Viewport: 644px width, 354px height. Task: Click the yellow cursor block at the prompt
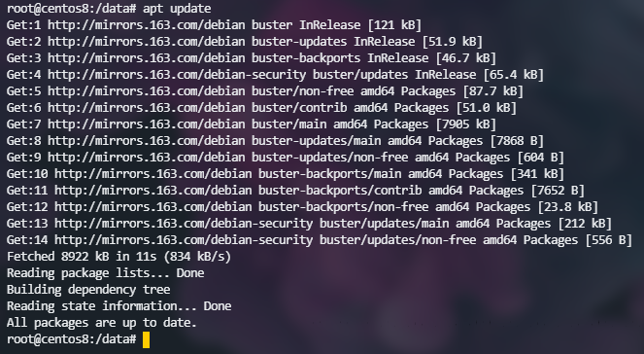tap(147, 340)
